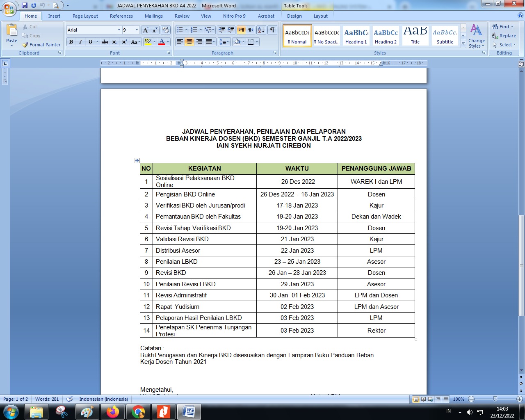Switch to the Page Layout tab
The width and height of the screenshot is (525, 420).
coord(85,16)
